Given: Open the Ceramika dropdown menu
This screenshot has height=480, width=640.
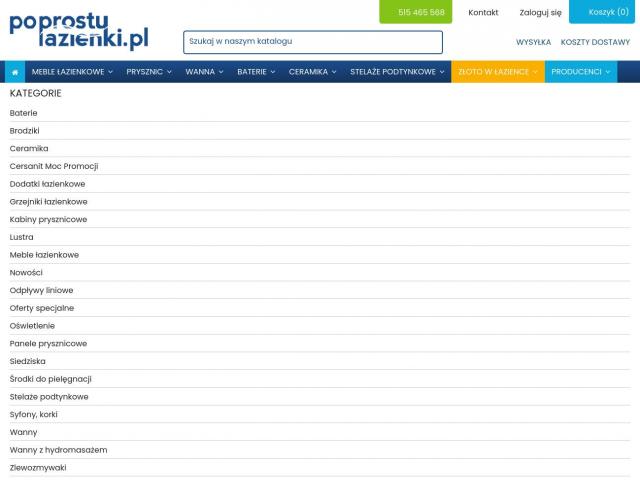Looking at the screenshot, I should (312, 72).
